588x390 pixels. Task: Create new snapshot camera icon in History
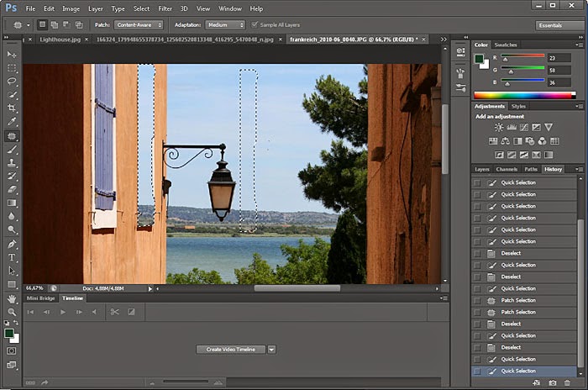coord(553,383)
